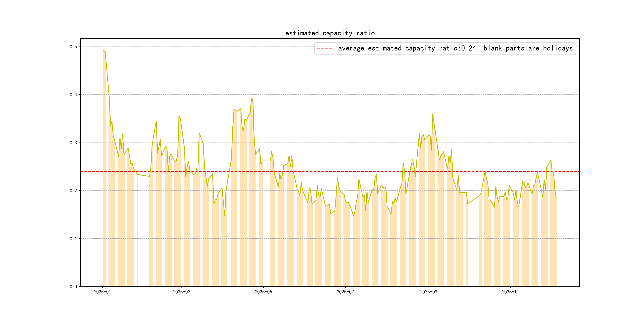Click the early March peak near 0.355
644x322 pixels.
(x=179, y=116)
